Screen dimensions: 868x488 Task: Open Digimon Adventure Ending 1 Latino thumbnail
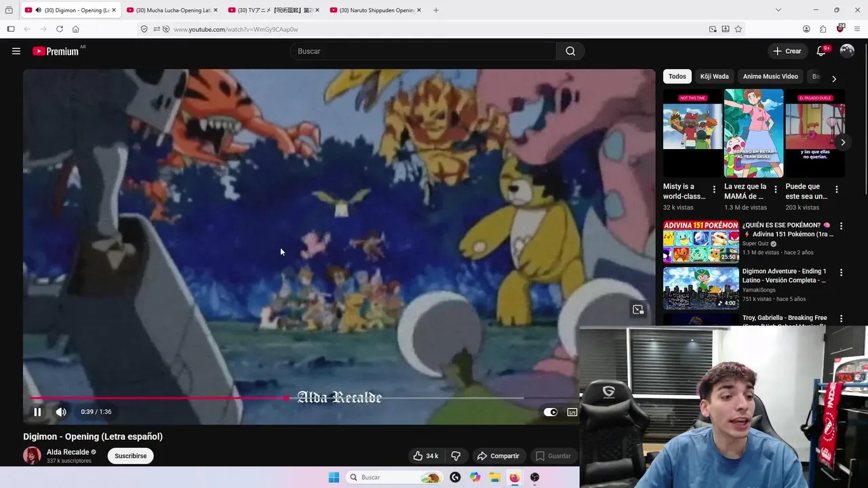point(701,288)
